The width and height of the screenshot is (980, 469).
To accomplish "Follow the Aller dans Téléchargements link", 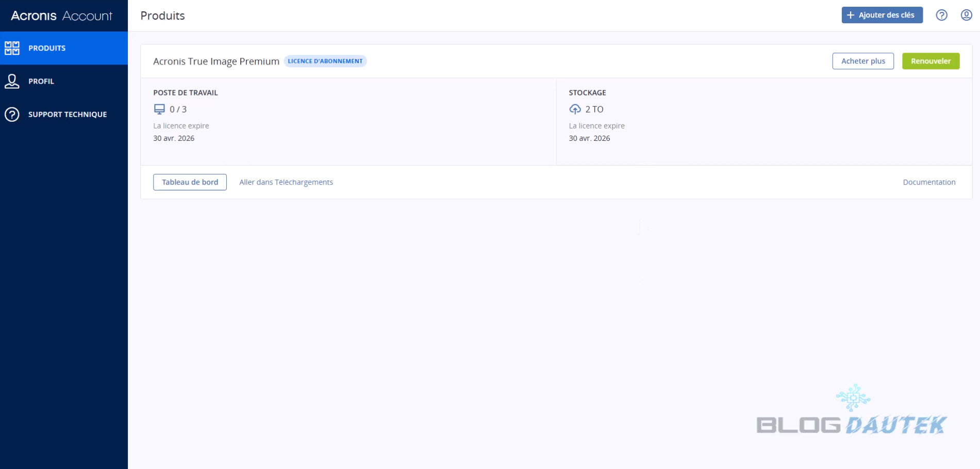I will coord(286,182).
